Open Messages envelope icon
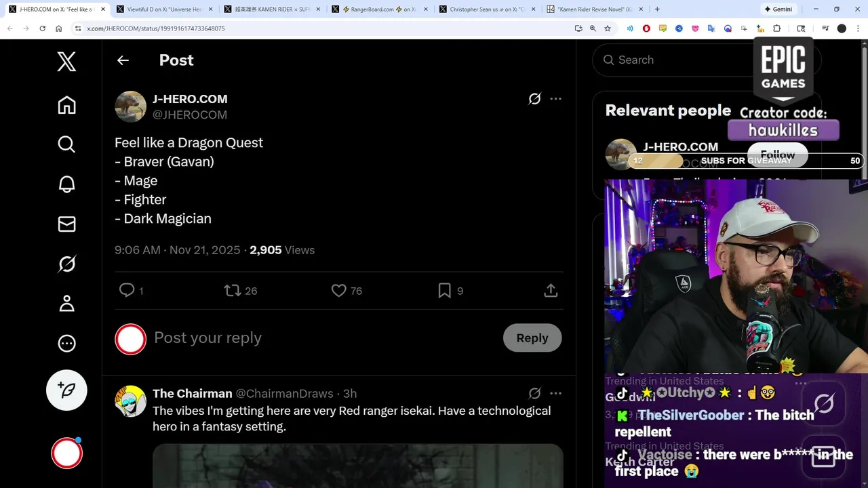Viewport: 868px width, 488px height. coord(66,224)
